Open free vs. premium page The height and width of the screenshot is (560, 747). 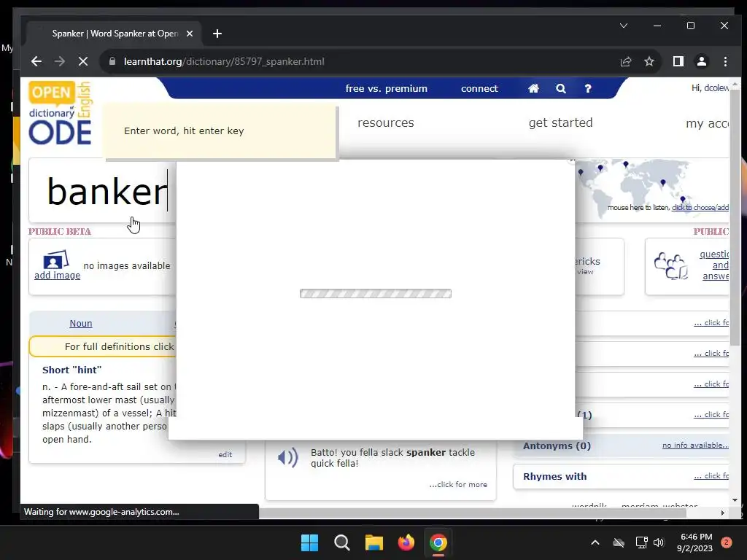[x=387, y=88]
